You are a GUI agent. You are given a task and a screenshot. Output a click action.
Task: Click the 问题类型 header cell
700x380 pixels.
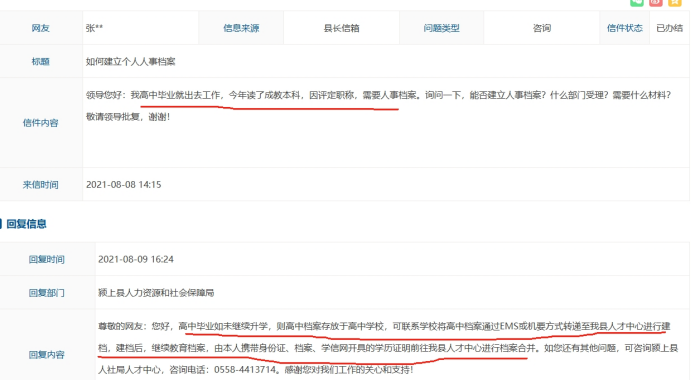(x=442, y=28)
